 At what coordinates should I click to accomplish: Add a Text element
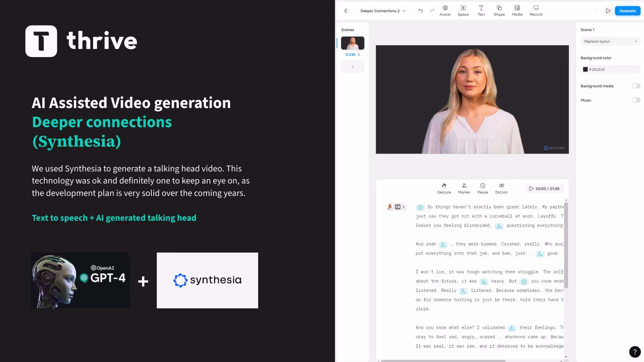pos(481,11)
